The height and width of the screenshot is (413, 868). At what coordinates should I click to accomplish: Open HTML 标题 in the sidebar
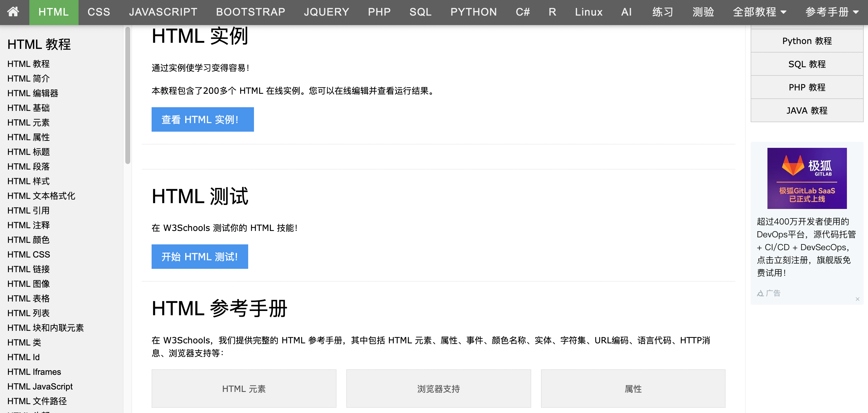(29, 152)
